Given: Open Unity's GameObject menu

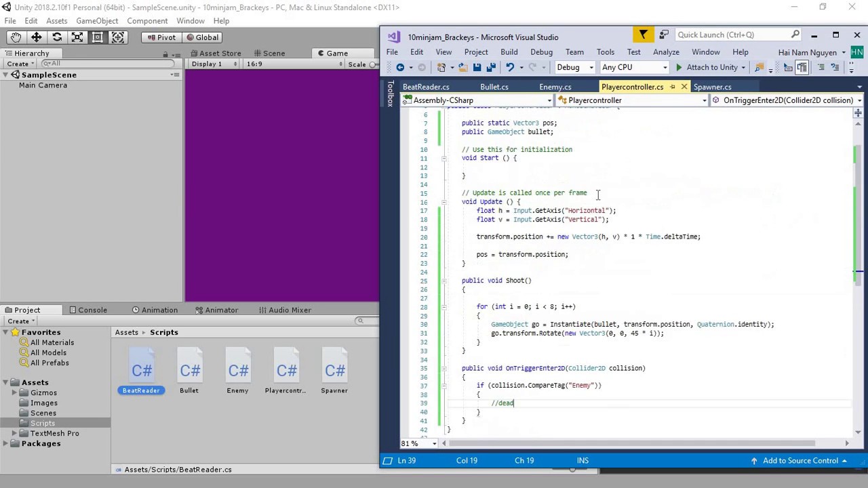Looking at the screenshot, I should tap(97, 21).
